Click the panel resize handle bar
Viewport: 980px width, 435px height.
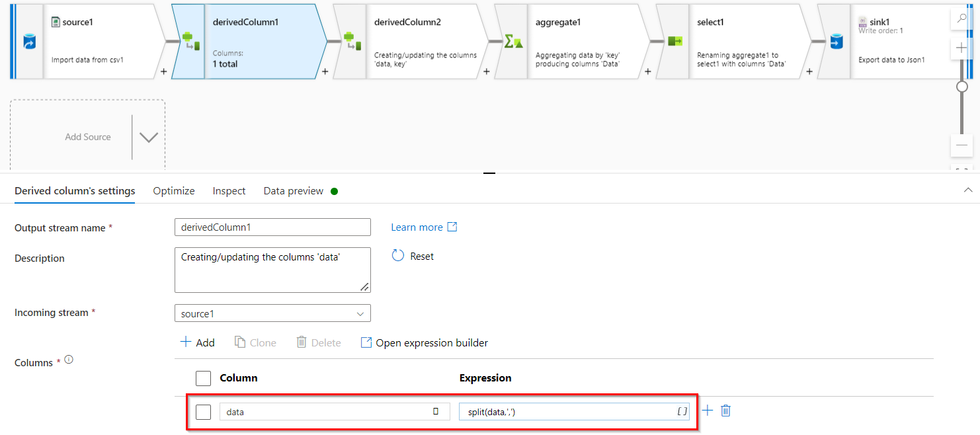pyautogui.click(x=489, y=173)
